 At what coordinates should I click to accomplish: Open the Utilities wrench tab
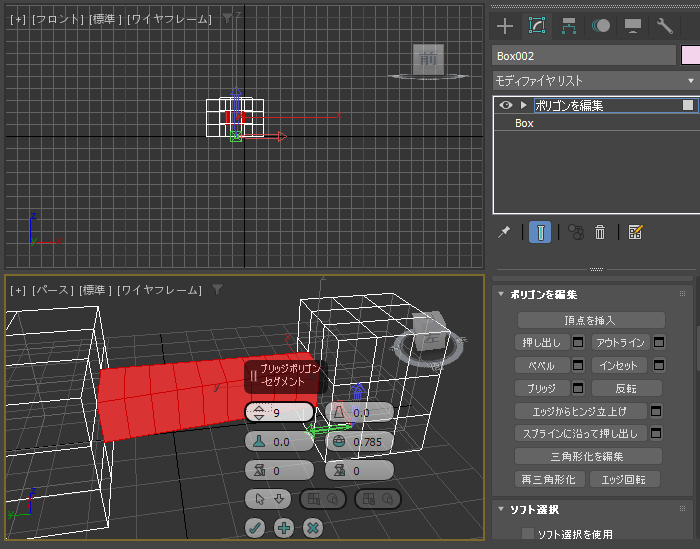pos(665,26)
